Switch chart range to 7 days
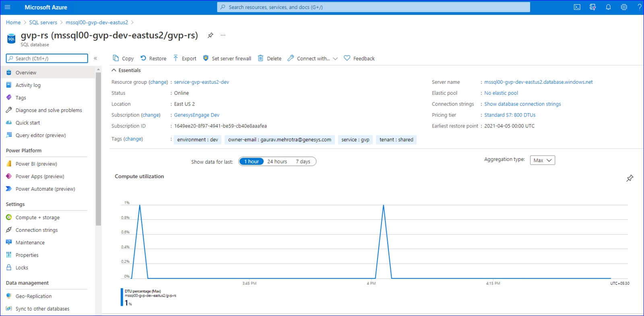This screenshot has height=316, width=644. (303, 162)
